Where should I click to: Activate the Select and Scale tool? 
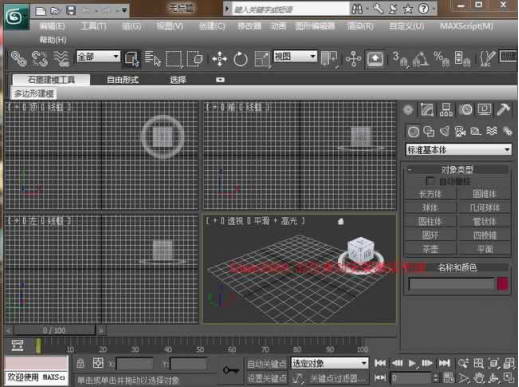coord(262,59)
